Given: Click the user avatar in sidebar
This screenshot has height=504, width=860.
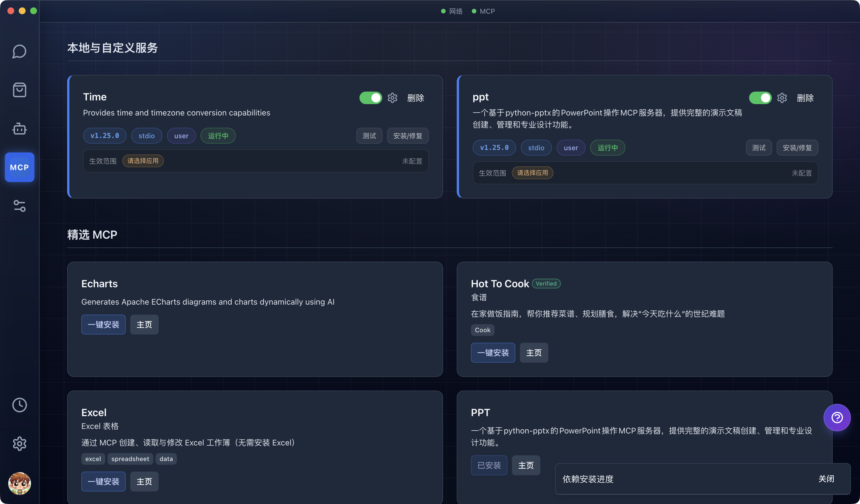Looking at the screenshot, I should 19,483.
